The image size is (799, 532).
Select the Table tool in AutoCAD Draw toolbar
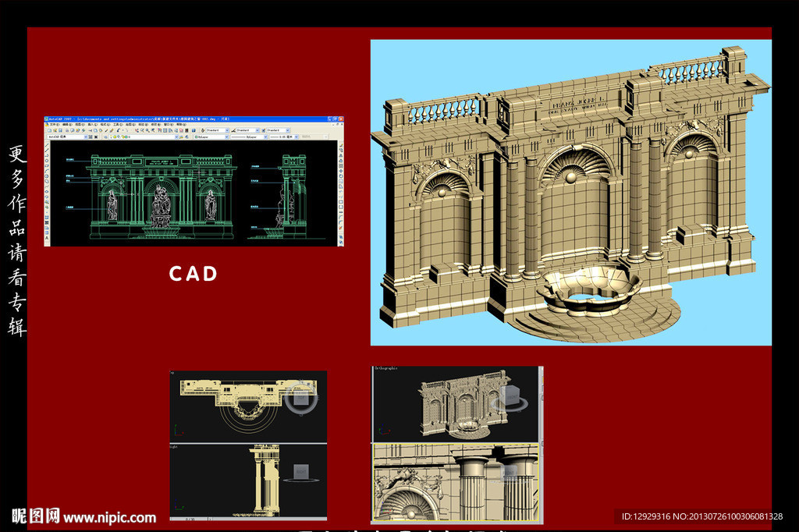point(47,232)
